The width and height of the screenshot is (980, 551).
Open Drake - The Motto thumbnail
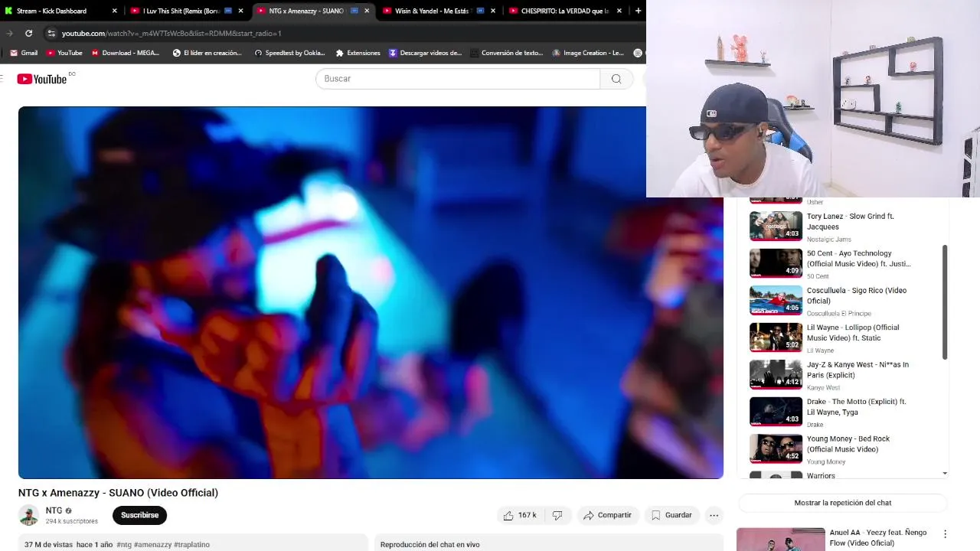point(776,412)
